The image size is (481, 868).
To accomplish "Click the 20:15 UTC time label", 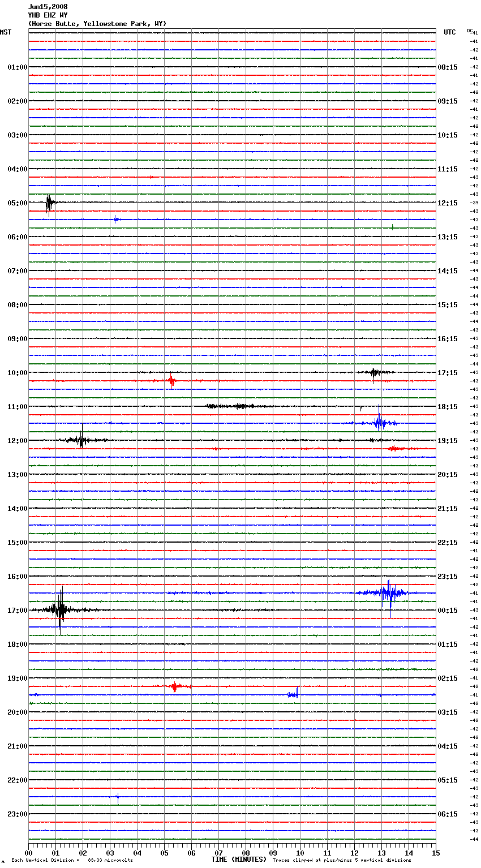I will coord(448,475).
